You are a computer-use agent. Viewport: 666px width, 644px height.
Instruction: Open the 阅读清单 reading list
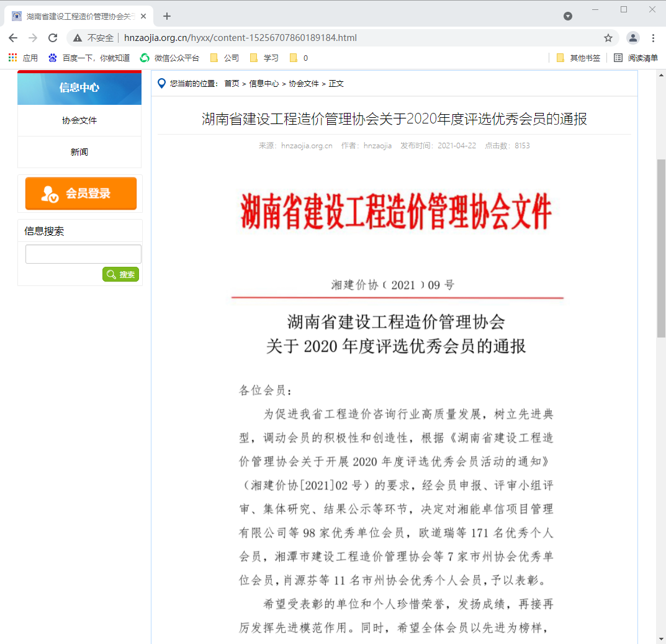[636, 58]
